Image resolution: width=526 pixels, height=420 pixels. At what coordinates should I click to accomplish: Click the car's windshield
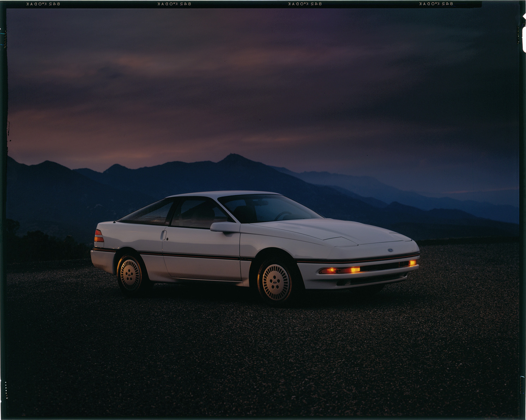[268, 208]
